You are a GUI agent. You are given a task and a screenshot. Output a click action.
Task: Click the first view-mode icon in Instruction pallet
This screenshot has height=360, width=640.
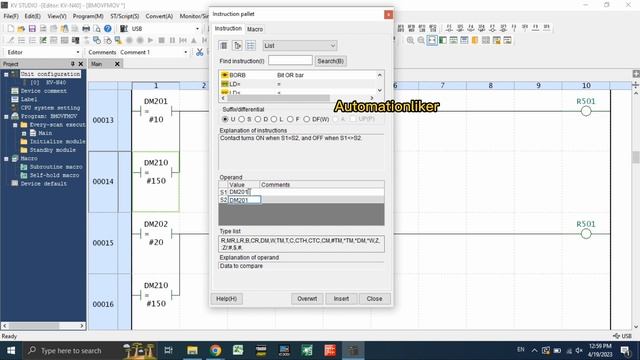(x=224, y=45)
